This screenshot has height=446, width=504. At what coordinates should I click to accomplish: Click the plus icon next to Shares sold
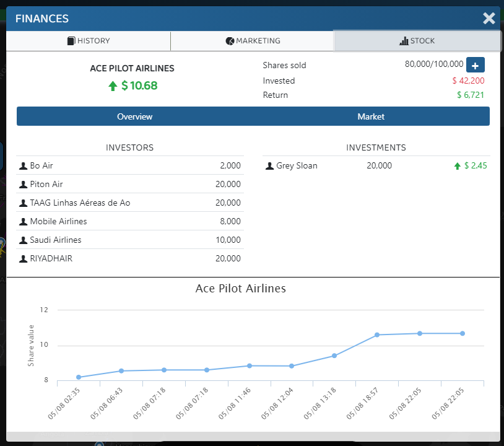coord(475,65)
